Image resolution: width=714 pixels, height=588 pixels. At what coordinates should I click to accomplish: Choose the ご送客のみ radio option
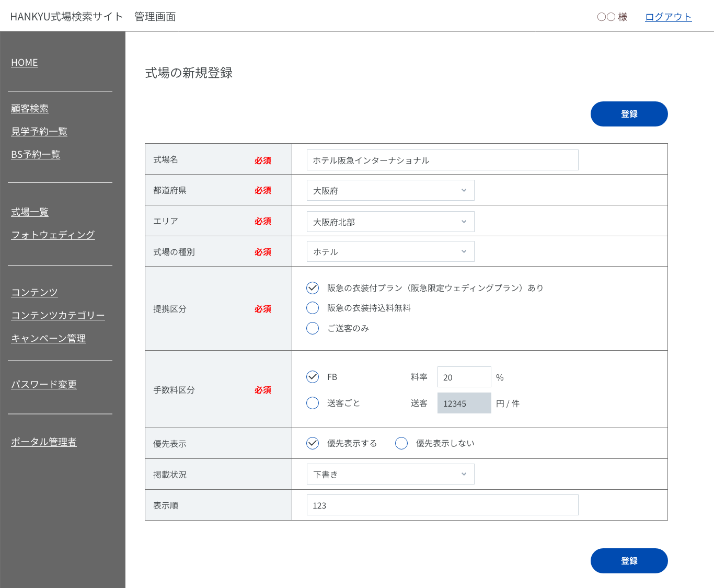313,328
